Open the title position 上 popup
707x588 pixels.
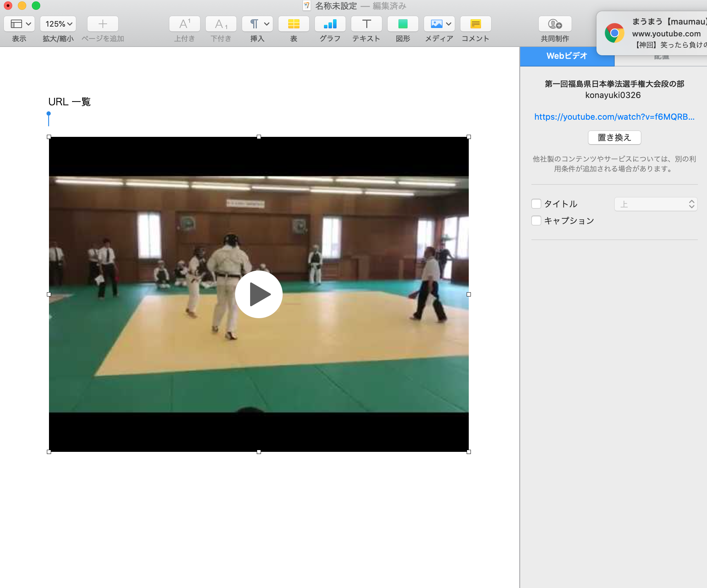[x=656, y=204]
